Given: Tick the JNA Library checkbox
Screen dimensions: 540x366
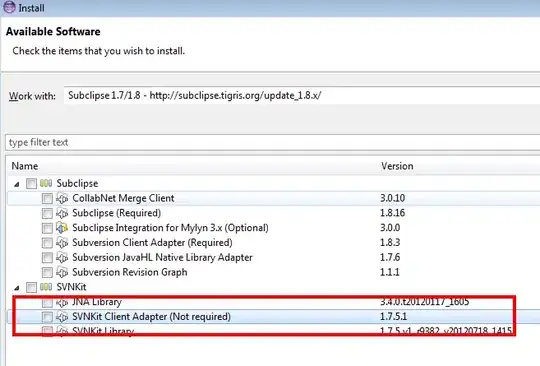Looking at the screenshot, I should tap(47, 302).
